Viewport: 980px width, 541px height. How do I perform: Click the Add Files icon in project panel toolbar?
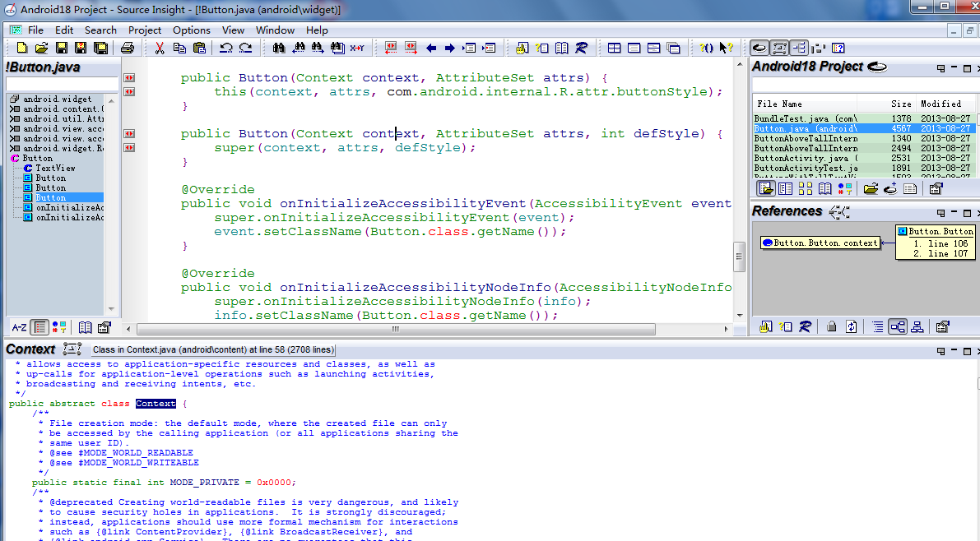pyautogui.click(x=890, y=188)
